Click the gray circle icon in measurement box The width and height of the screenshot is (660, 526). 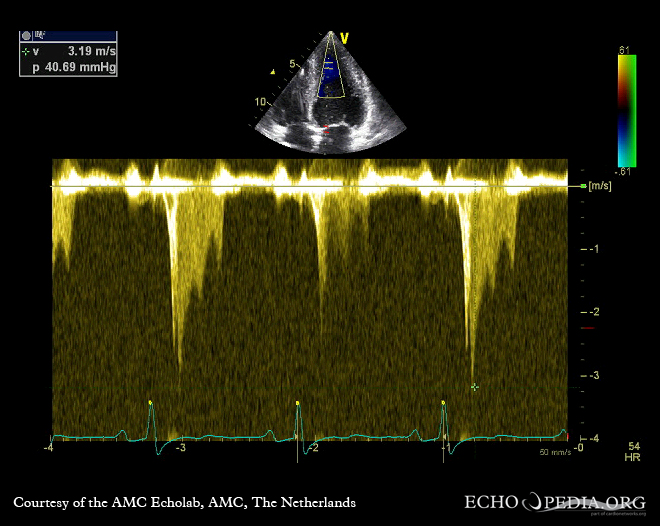[x=26, y=36]
